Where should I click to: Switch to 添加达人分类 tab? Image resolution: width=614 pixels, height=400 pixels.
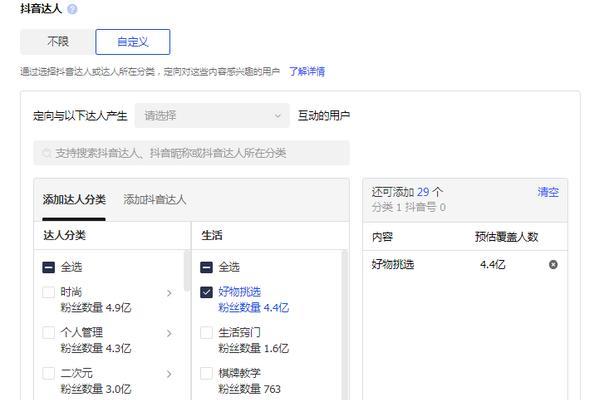[x=74, y=199]
